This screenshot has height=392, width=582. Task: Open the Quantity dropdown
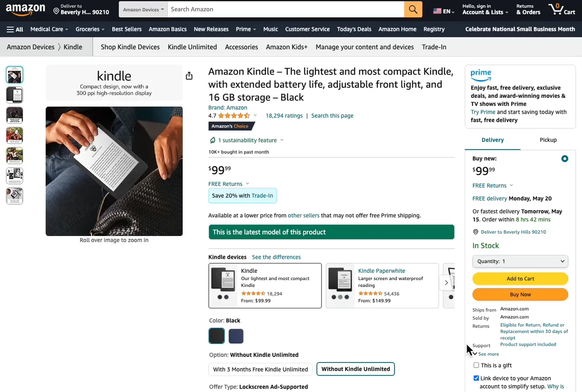pyautogui.click(x=520, y=261)
